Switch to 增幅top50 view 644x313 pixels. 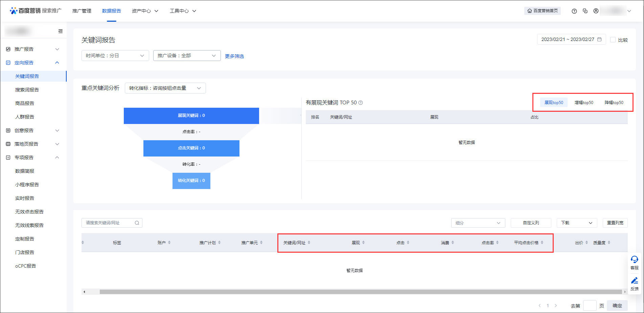[583, 102]
